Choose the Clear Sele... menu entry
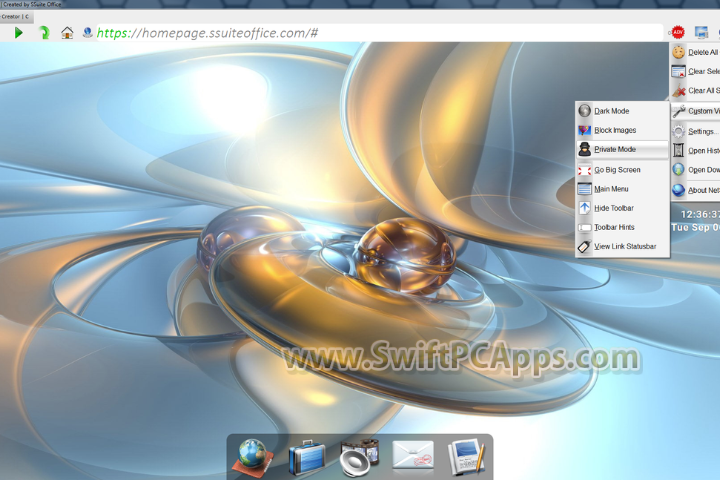Image resolution: width=720 pixels, height=480 pixels. [x=695, y=71]
